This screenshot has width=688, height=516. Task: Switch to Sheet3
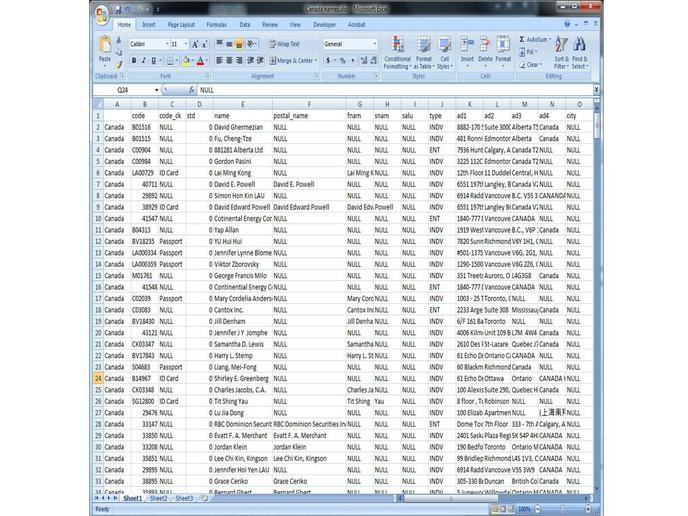[x=184, y=498]
